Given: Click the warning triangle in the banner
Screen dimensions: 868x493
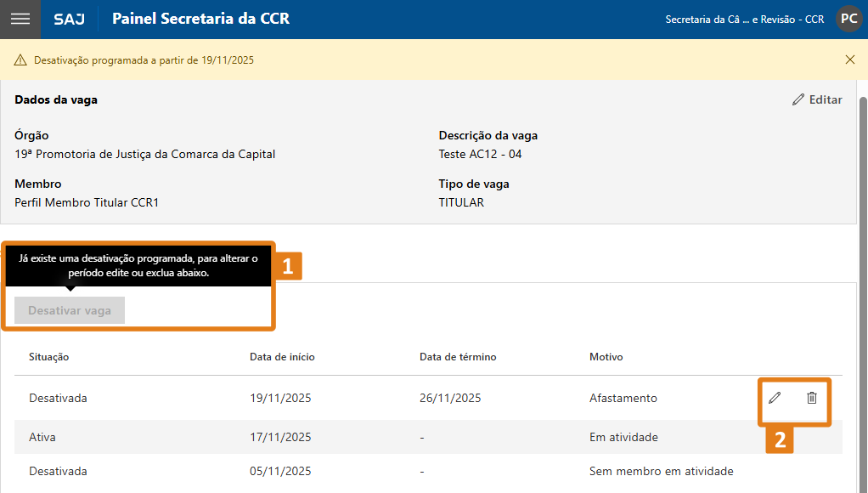Looking at the screenshot, I should 20,59.
